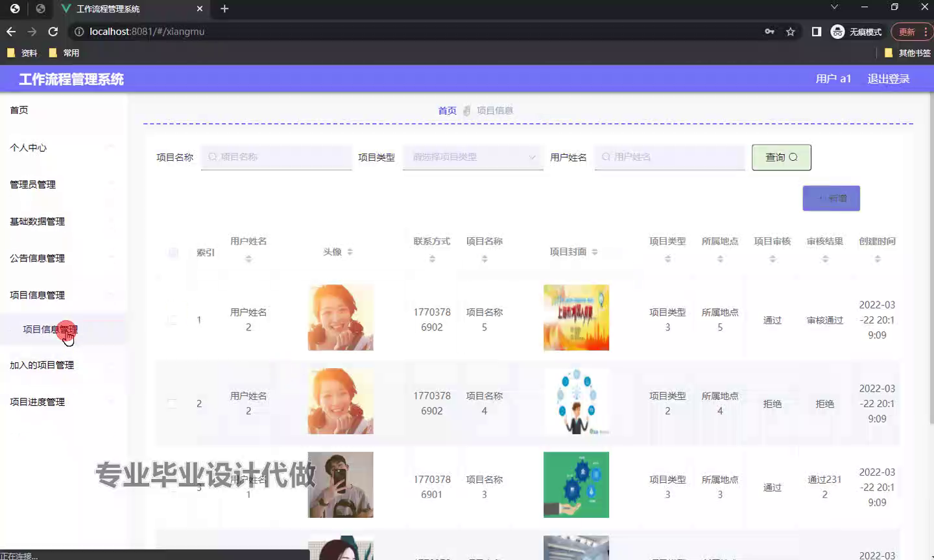This screenshot has width=934, height=560.
Task: Toggle select-all checkbox in table header
Action: [173, 252]
